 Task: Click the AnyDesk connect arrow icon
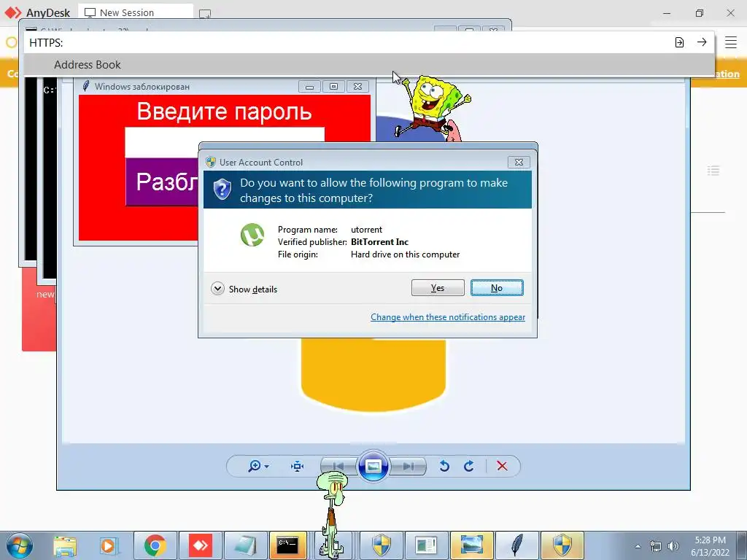click(x=702, y=42)
